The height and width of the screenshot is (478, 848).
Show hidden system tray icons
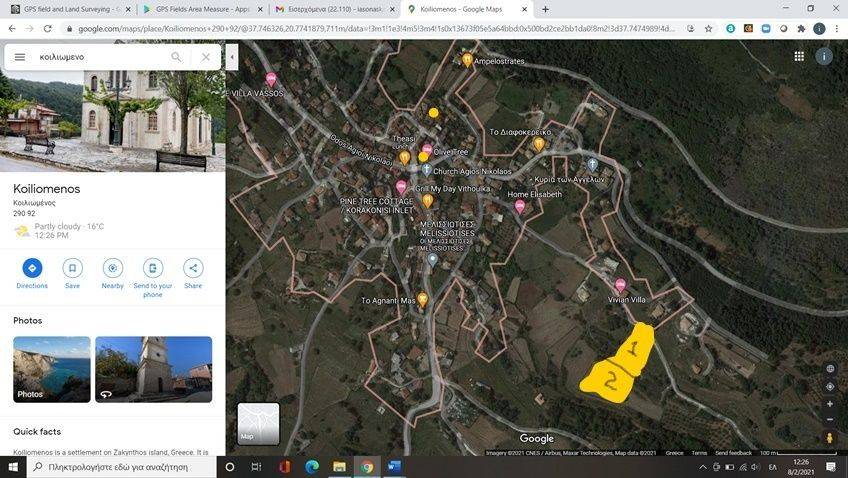point(702,467)
